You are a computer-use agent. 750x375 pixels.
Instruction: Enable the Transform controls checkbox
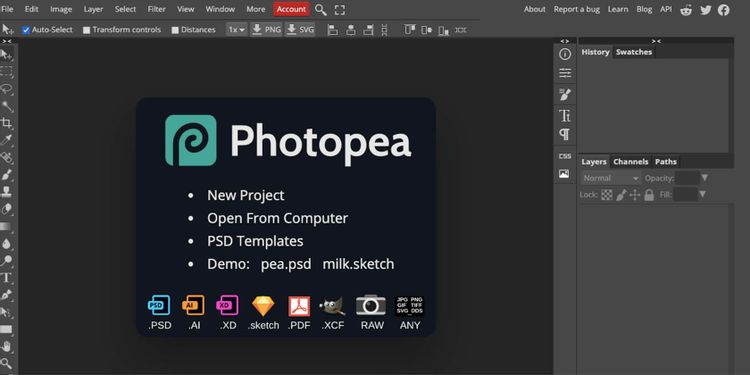coord(87,30)
